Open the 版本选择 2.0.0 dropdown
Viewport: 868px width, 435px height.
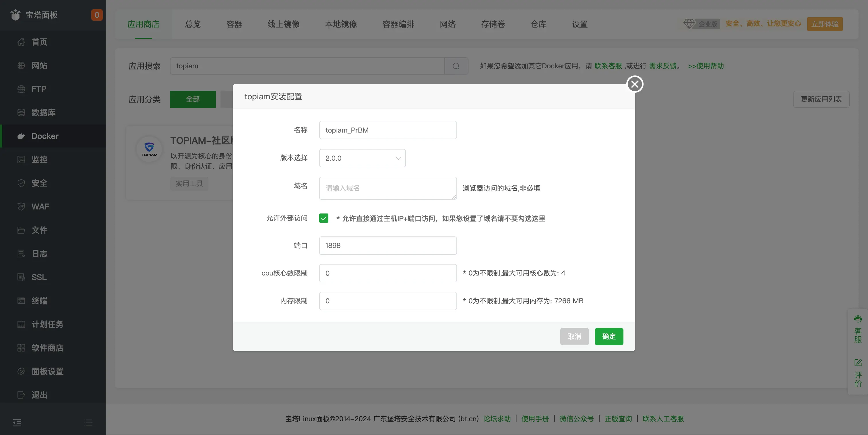362,158
